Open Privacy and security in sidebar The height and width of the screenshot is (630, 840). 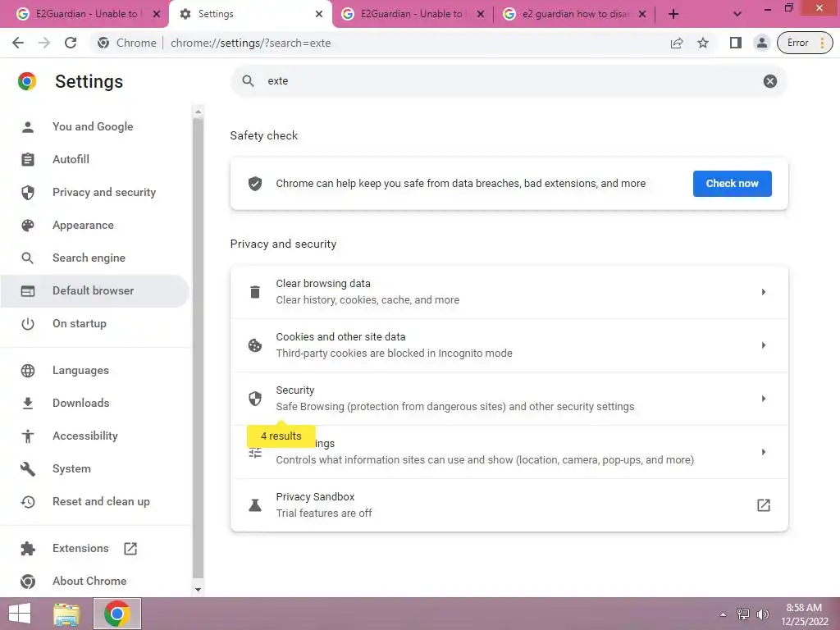pos(95,192)
